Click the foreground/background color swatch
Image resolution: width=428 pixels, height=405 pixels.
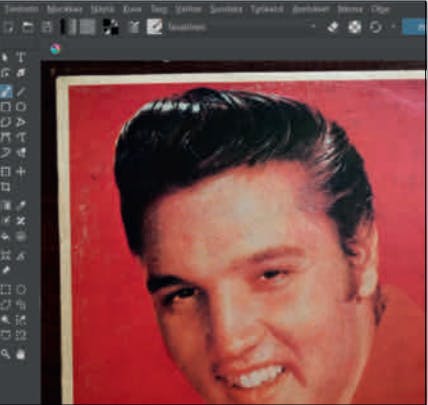click(x=111, y=27)
